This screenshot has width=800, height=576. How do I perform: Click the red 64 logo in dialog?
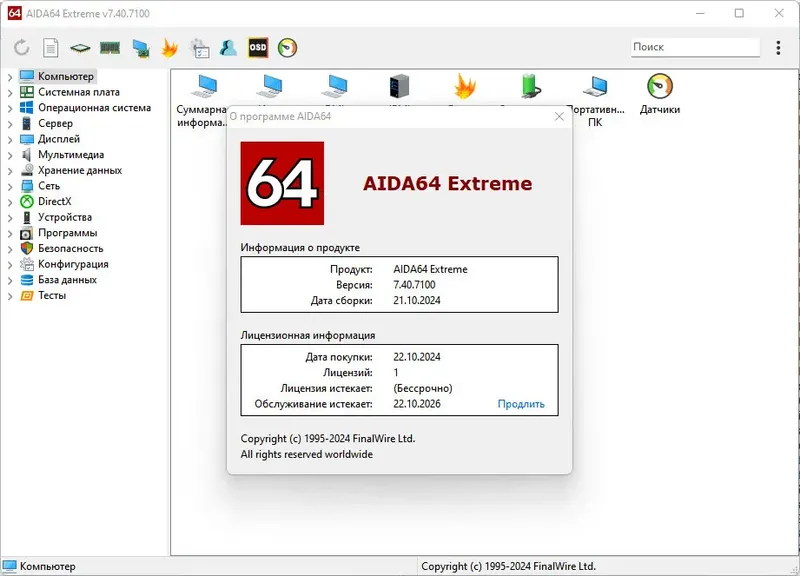pyautogui.click(x=282, y=183)
